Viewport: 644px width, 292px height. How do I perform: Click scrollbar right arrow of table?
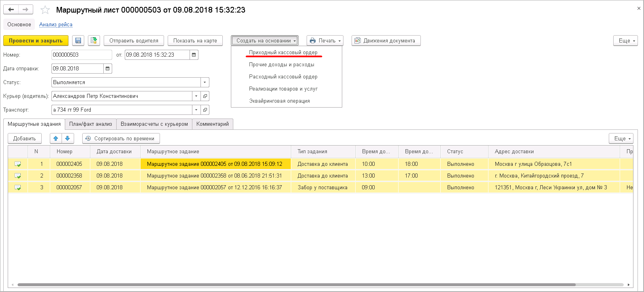[x=629, y=285]
